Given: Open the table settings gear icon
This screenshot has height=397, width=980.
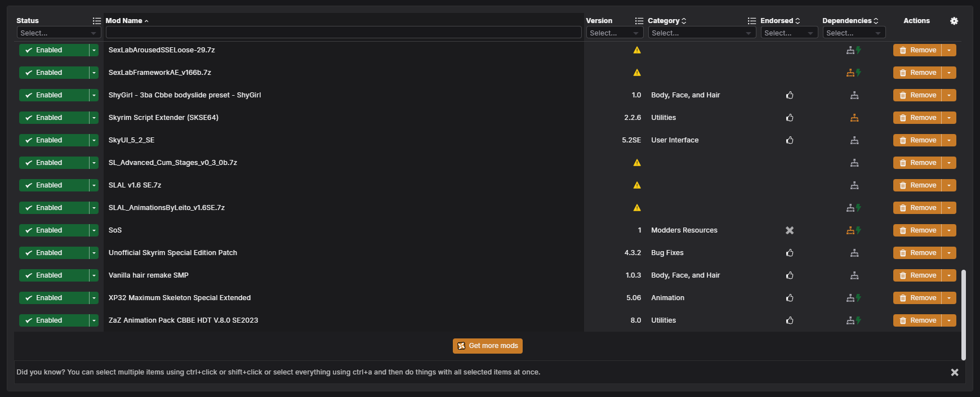Looking at the screenshot, I should (x=954, y=21).
